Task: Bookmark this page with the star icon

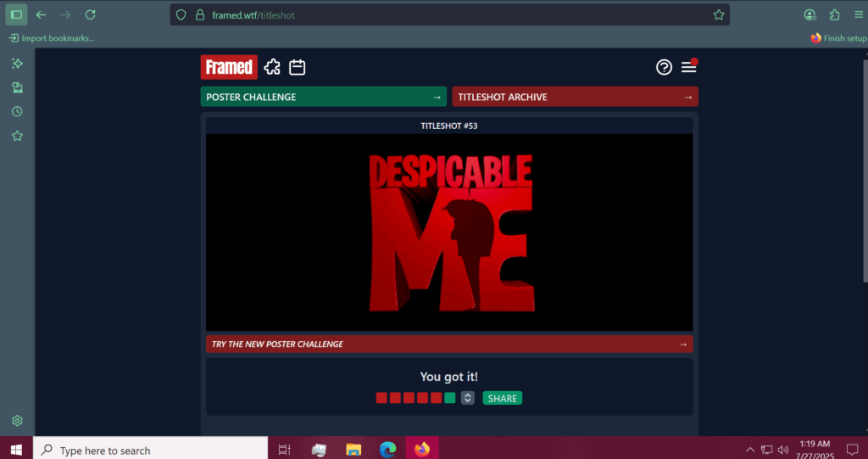Action: coord(719,14)
